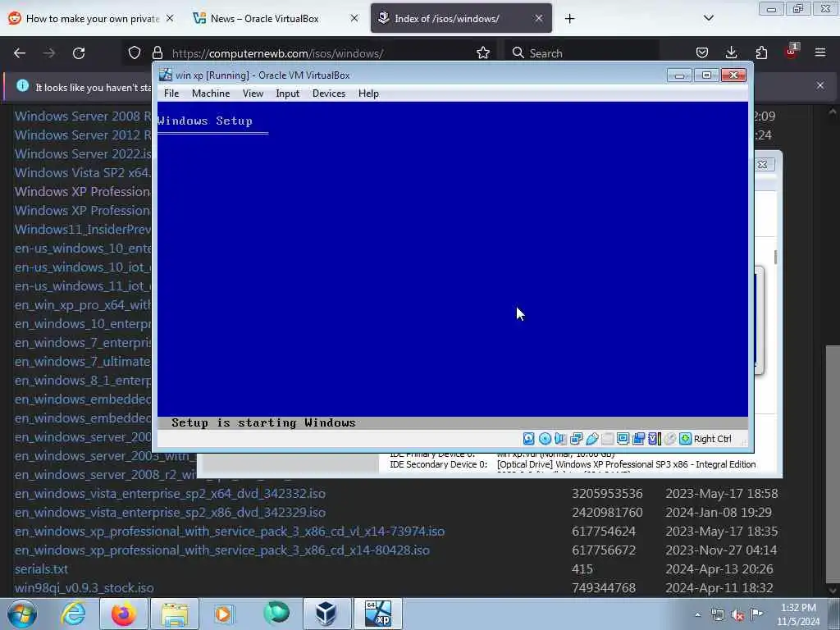Viewport: 840px width, 630px height.
Task: Click the optical disk icon in VirtualBox status bar
Action: coord(545,439)
